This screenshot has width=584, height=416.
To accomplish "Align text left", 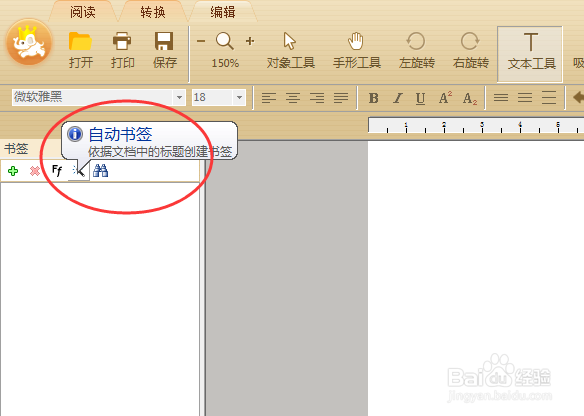I will (269, 98).
